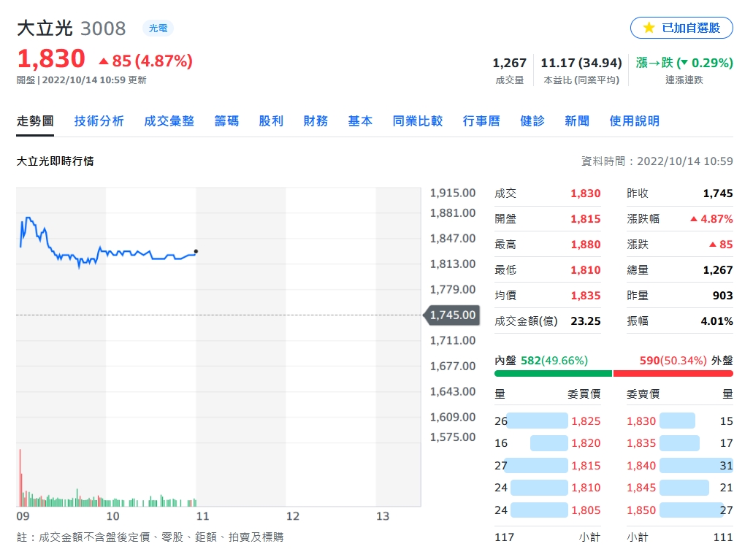Screen dimensions: 753x560
Task: Open the 使用說明 link
Action: (634, 121)
